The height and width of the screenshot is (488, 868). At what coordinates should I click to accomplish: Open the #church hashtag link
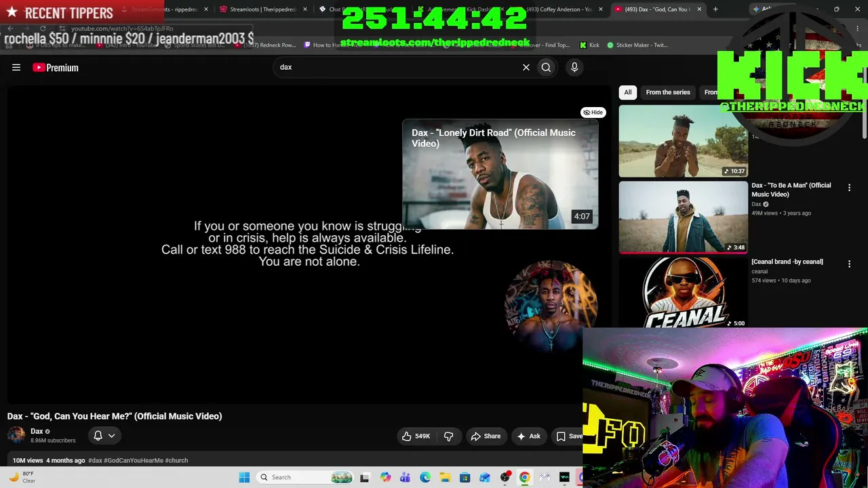point(176,460)
